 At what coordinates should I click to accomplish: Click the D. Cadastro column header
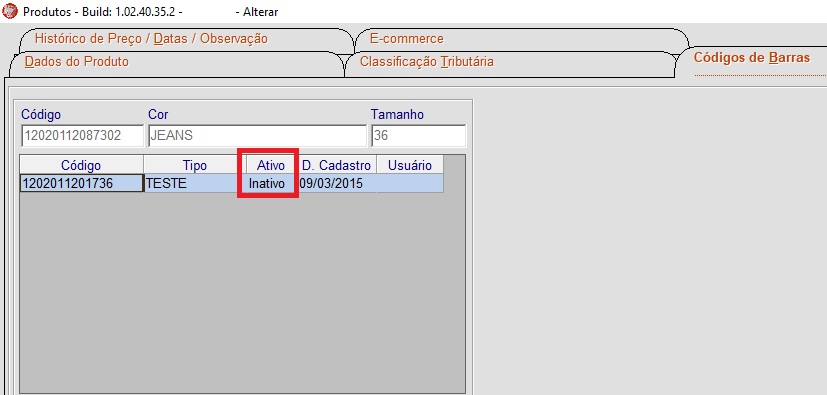tap(336, 166)
